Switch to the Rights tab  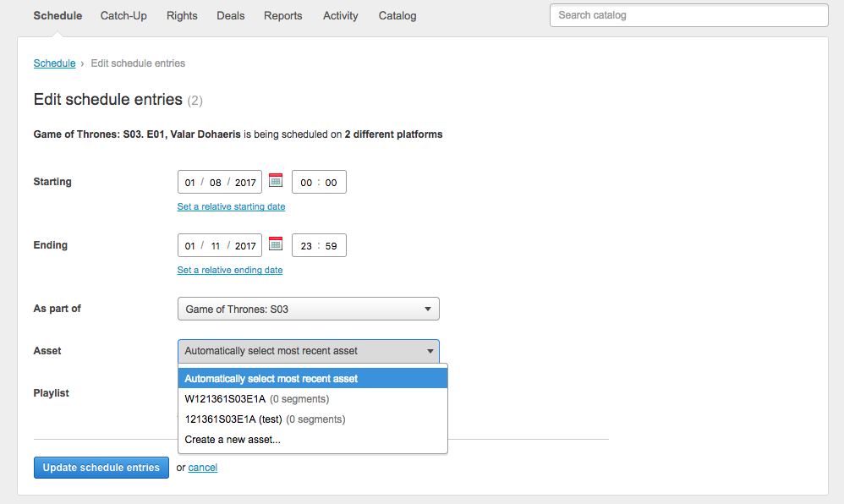(182, 15)
